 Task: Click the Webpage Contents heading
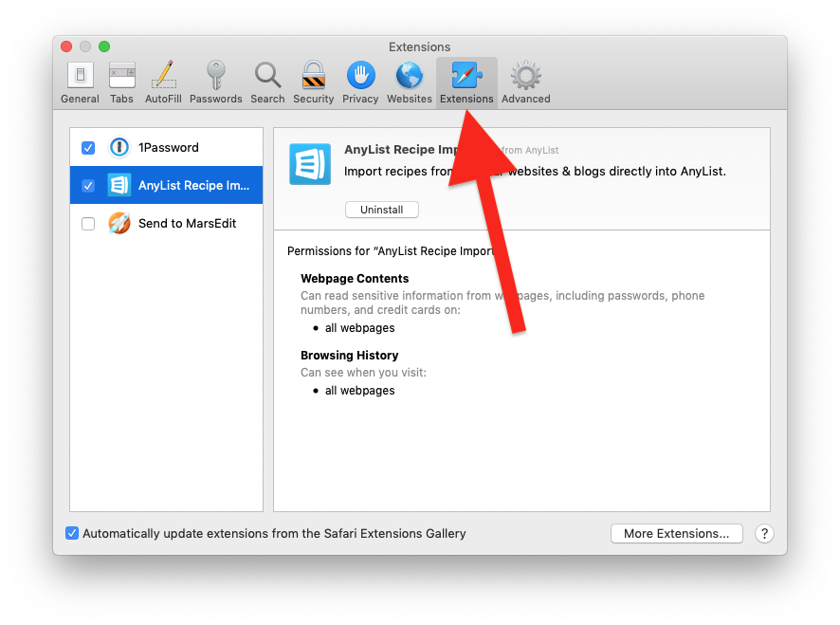click(x=355, y=279)
